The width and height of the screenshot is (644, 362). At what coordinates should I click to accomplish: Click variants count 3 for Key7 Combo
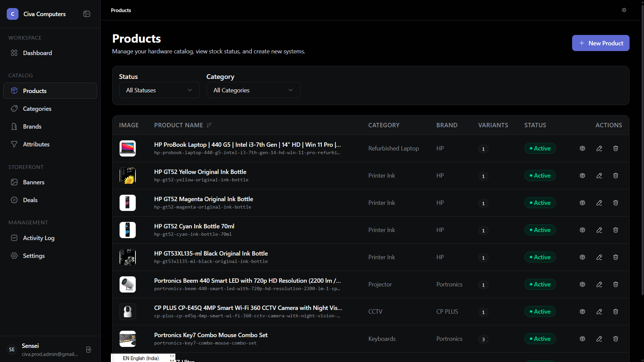pos(483,339)
